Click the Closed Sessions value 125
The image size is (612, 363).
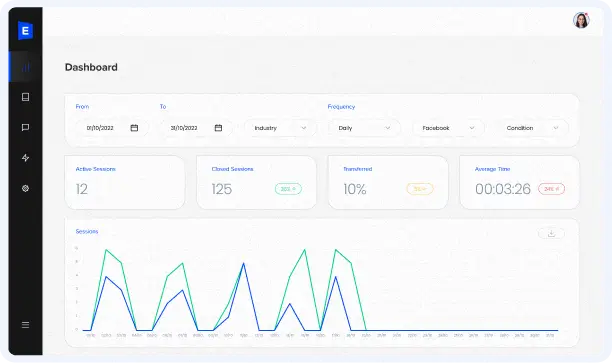pyautogui.click(x=222, y=189)
